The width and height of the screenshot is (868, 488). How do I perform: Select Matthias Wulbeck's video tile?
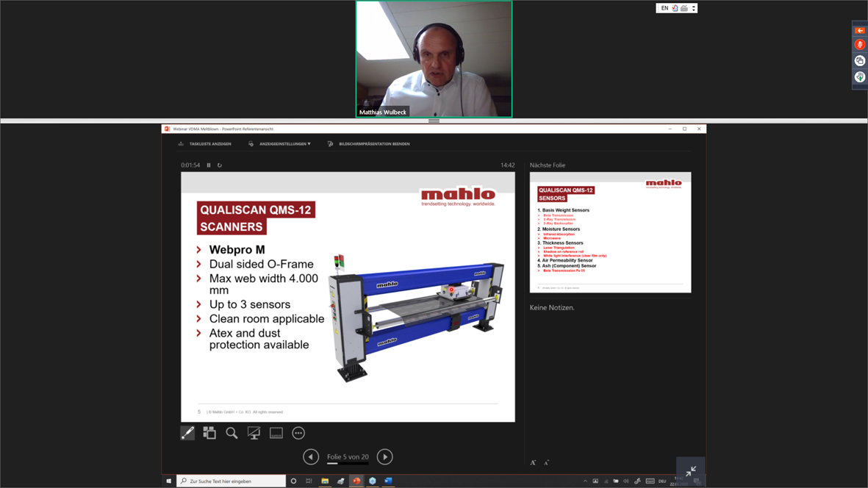pyautogui.click(x=434, y=60)
